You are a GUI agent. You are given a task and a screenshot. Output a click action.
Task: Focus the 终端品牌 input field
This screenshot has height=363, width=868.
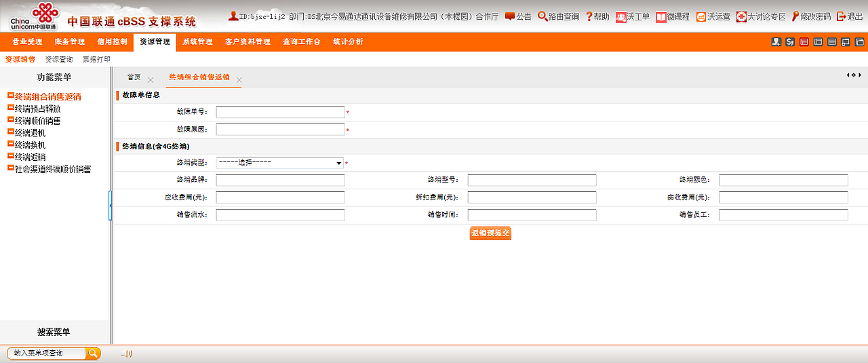point(280,180)
